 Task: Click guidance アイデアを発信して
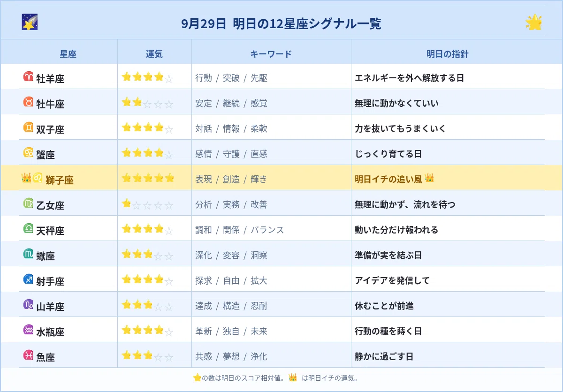click(392, 280)
